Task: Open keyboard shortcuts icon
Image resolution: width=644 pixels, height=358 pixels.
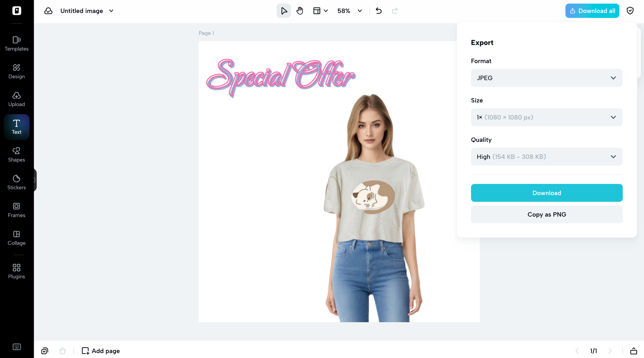Action: 17,347
